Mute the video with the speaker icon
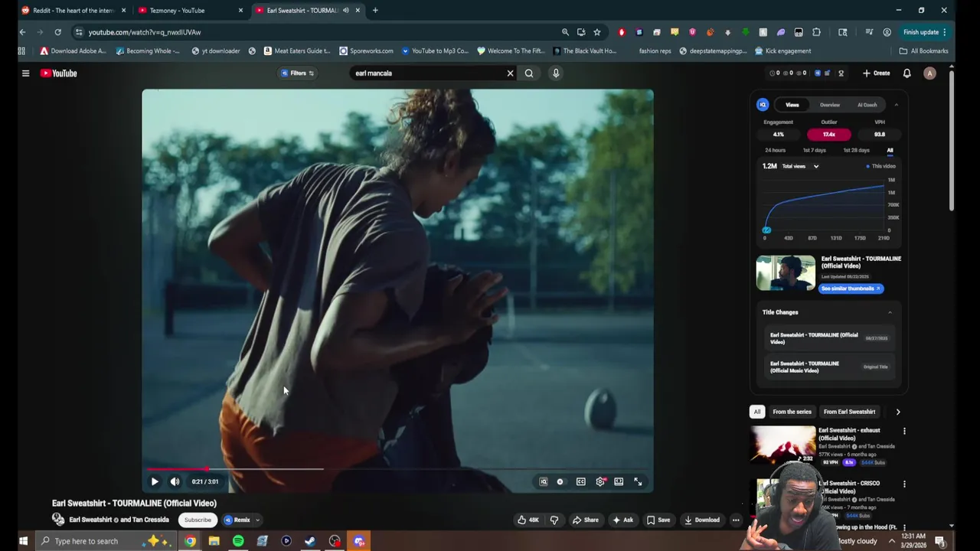This screenshot has height=551, width=980. [x=175, y=481]
